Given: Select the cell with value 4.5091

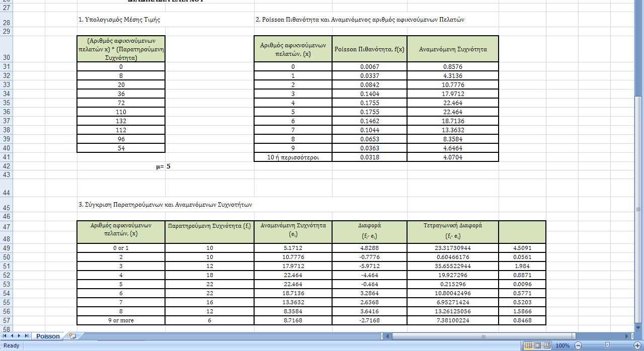Looking at the screenshot, I should pyautogui.click(x=522, y=248).
